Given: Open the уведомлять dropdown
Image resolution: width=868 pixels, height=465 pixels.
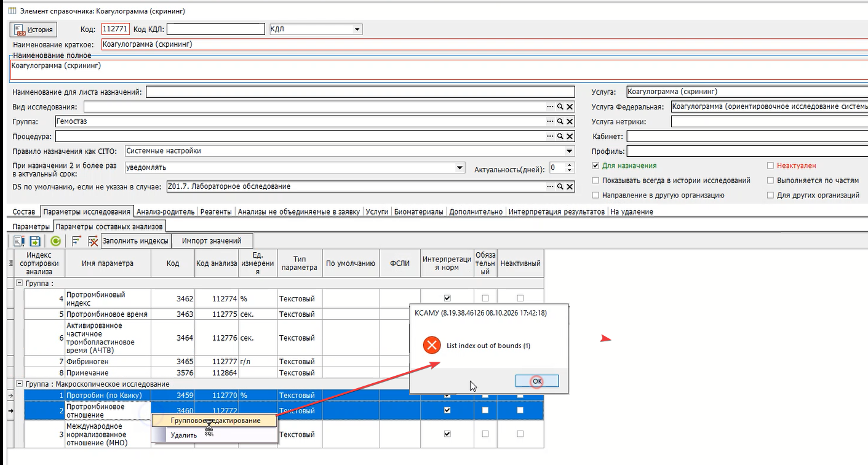Looking at the screenshot, I should pyautogui.click(x=459, y=167).
